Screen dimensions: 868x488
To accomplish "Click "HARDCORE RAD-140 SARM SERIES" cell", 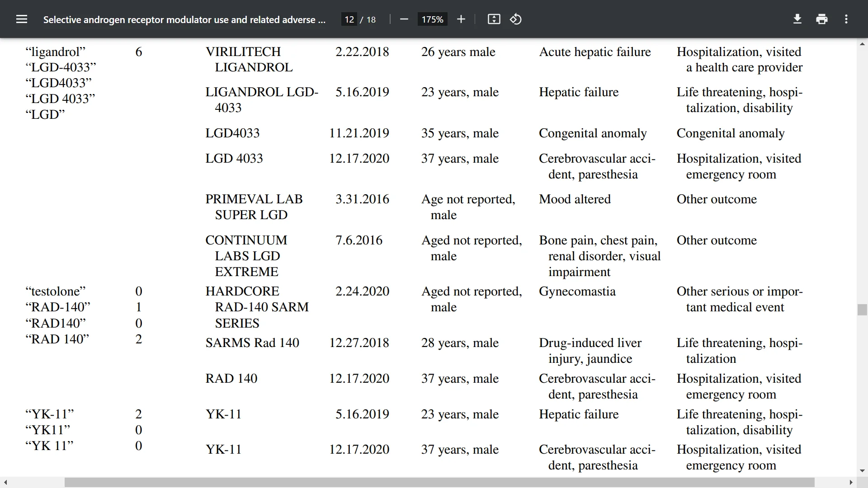I will pyautogui.click(x=257, y=307).
